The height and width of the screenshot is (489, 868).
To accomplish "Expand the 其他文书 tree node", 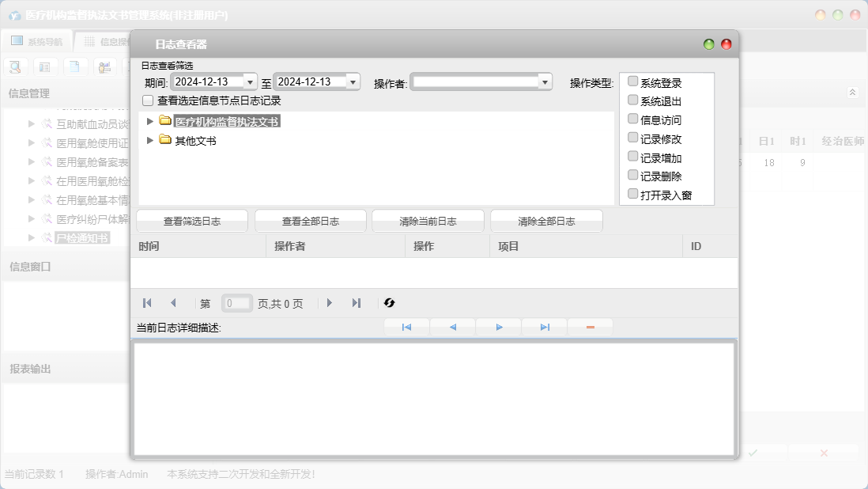I will click(149, 140).
